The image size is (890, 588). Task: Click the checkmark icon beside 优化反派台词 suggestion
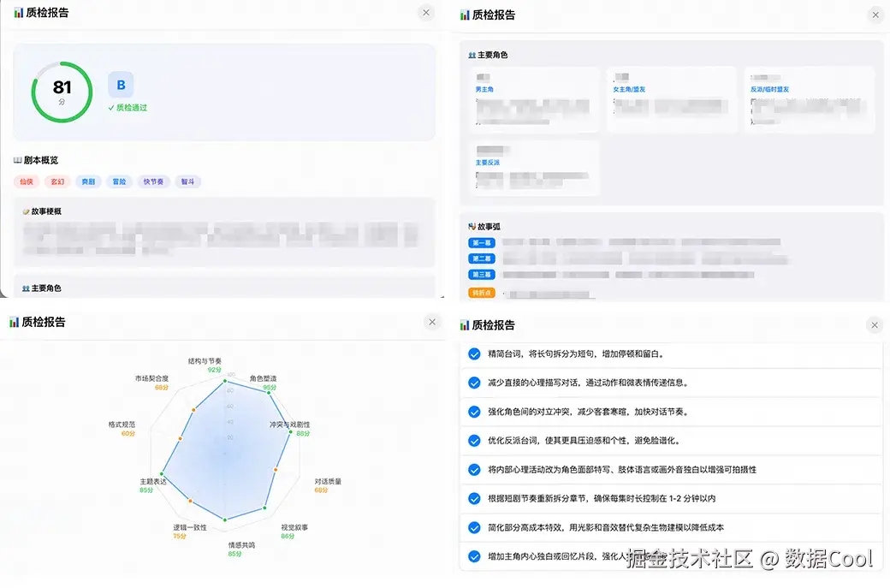point(473,437)
